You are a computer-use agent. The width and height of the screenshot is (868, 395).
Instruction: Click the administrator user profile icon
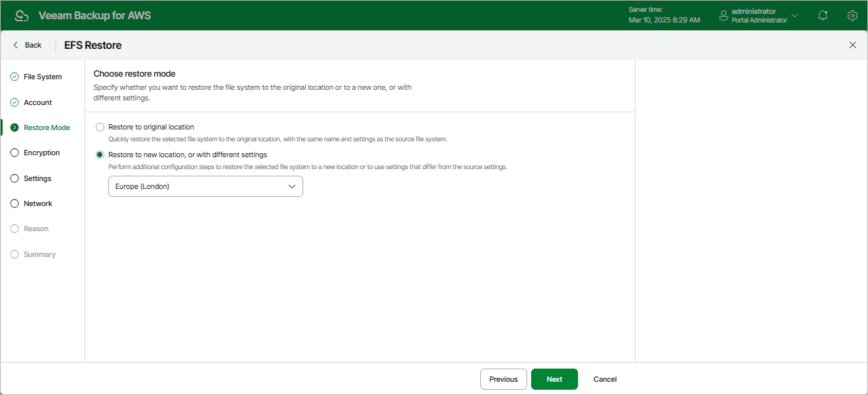[x=723, y=15]
